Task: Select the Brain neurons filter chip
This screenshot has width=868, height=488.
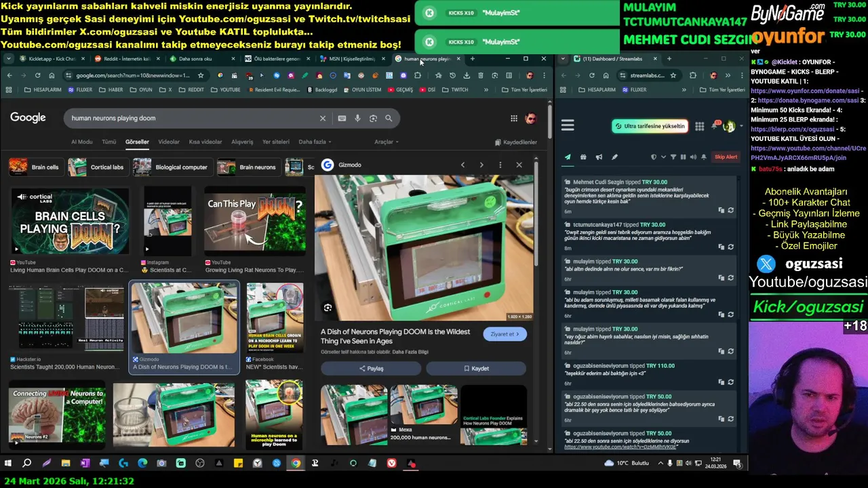Action: 248,167
